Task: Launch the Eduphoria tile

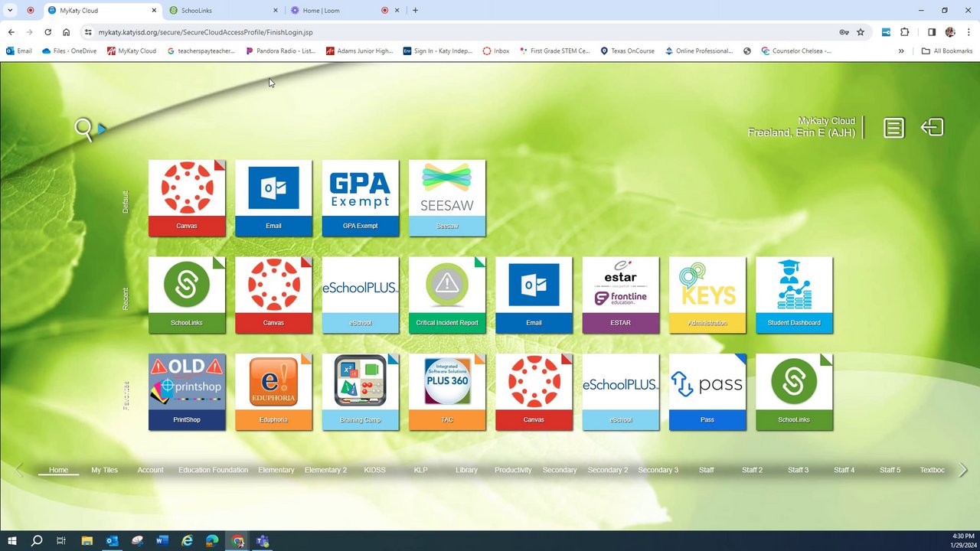Action: 273,392
